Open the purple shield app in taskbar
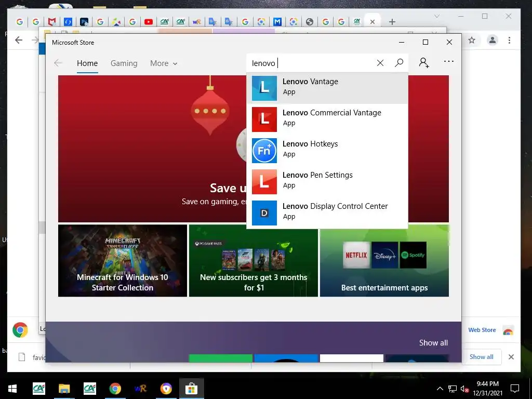Image resolution: width=532 pixels, height=399 pixels. [x=166, y=389]
